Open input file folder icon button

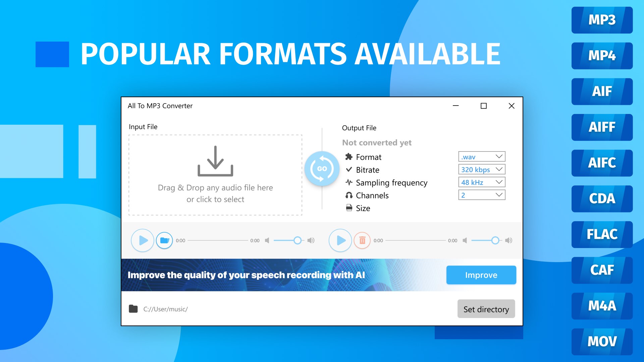[164, 240]
